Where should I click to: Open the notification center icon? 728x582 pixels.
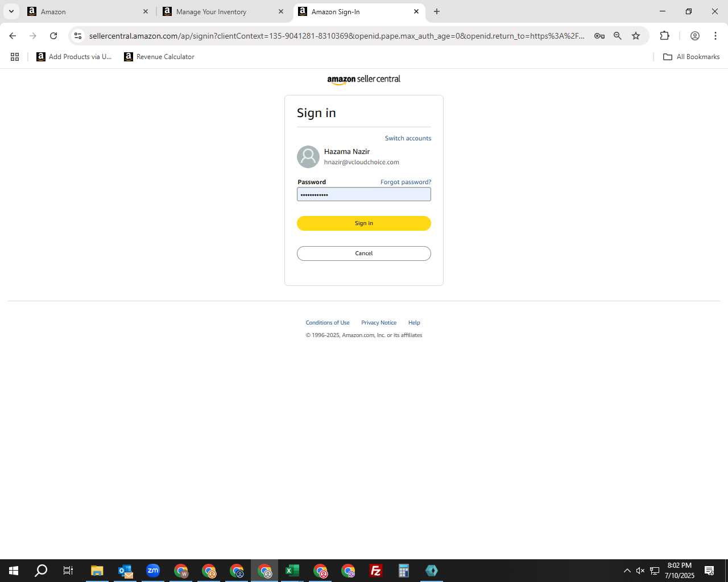coord(709,571)
